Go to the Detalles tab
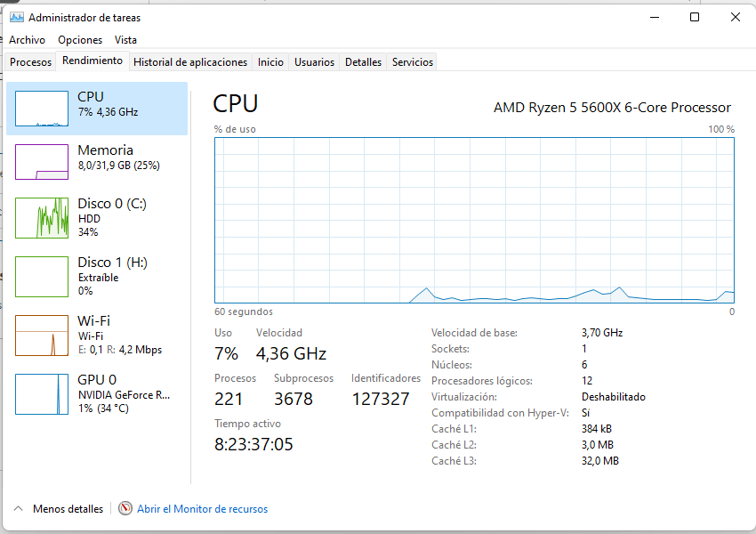 [x=363, y=62]
